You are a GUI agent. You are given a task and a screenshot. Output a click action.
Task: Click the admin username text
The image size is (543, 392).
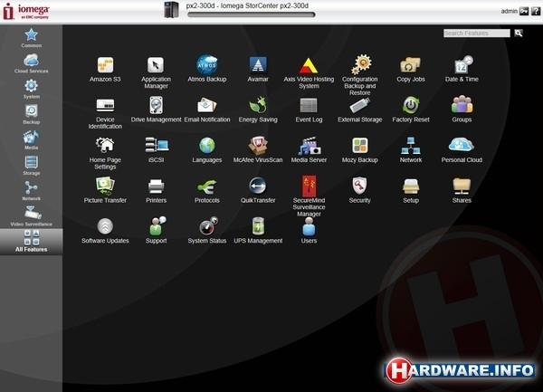pyautogui.click(x=509, y=11)
